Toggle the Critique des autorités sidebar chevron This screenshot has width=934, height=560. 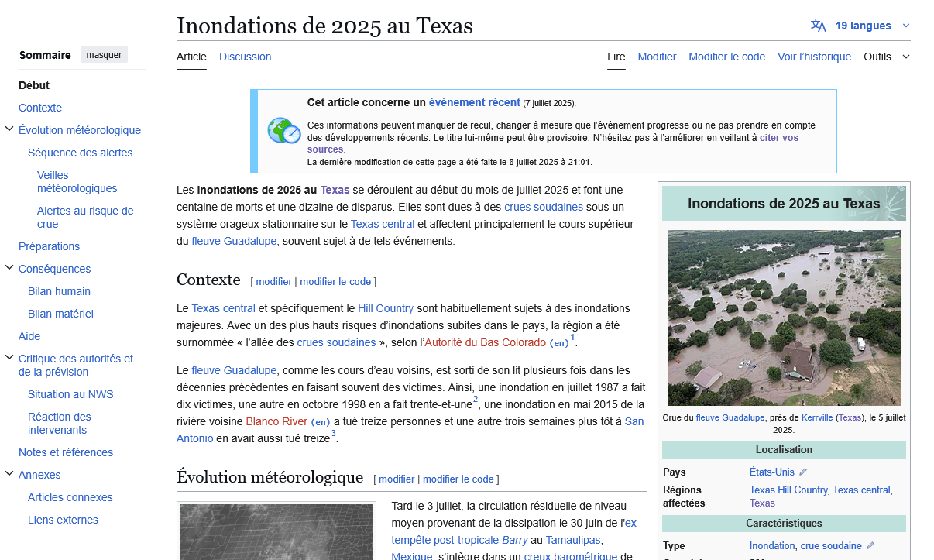(x=9, y=359)
